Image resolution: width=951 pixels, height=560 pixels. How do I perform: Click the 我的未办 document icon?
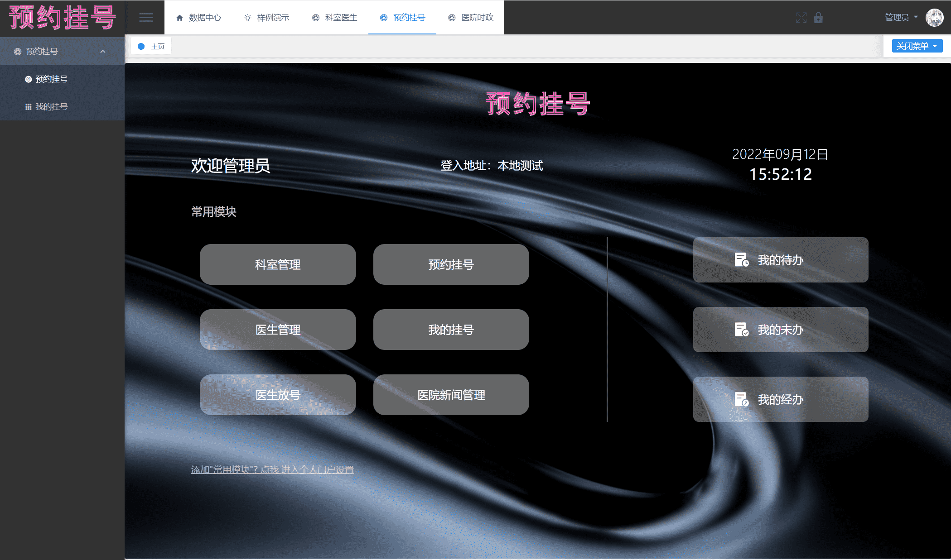741,330
